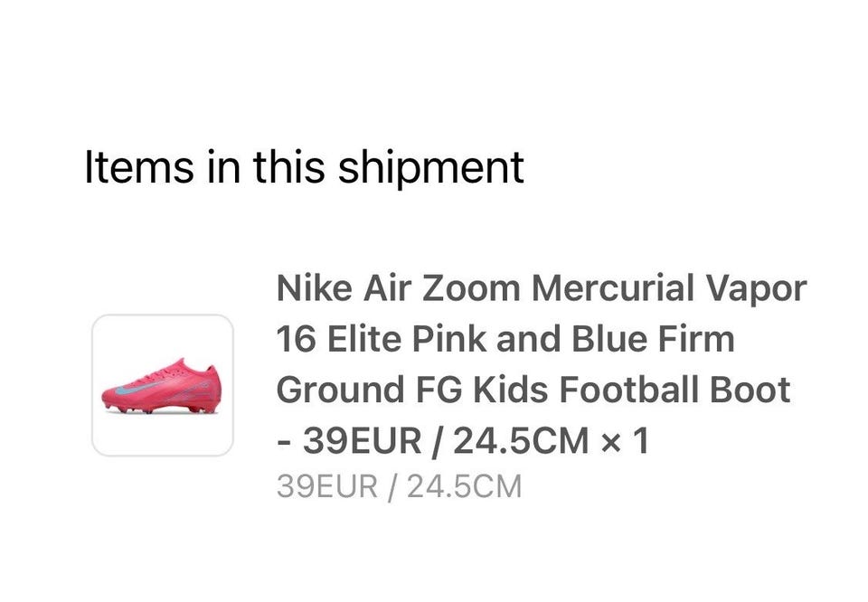Screen dimensions: 868x602
Task: Open the pink football boot thumbnail
Action: pyautogui.click(x=162, y=385)
